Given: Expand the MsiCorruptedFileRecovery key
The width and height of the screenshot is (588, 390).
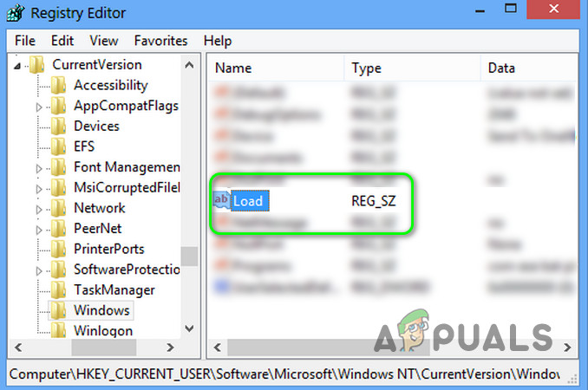Looking at the screenshot, I should 39,189.
